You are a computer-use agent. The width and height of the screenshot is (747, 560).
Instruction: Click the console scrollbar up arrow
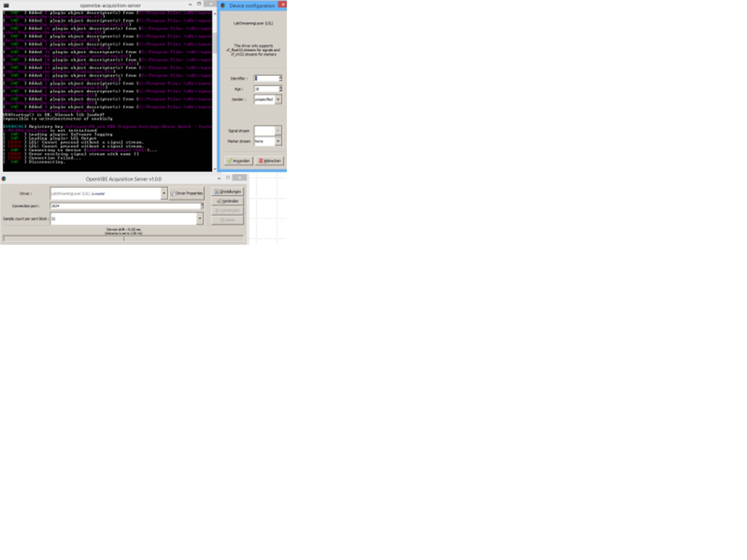[x=215, y=14]
